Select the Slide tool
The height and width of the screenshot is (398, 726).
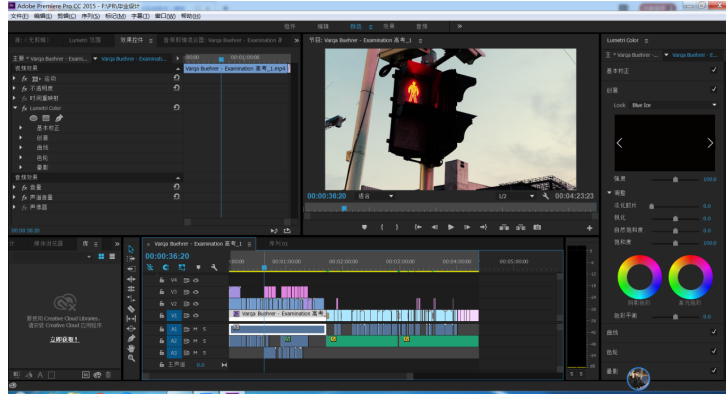[x=131, y=328]
